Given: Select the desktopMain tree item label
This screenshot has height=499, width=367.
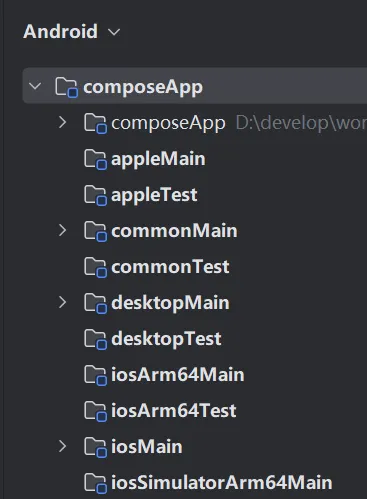Looking at the screenshot, I should click(x=170, y=303).
